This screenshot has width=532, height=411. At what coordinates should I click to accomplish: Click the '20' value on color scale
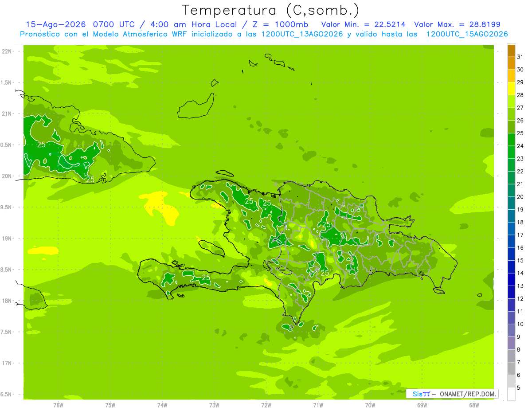pyautogui.click(x=520, y=196)
